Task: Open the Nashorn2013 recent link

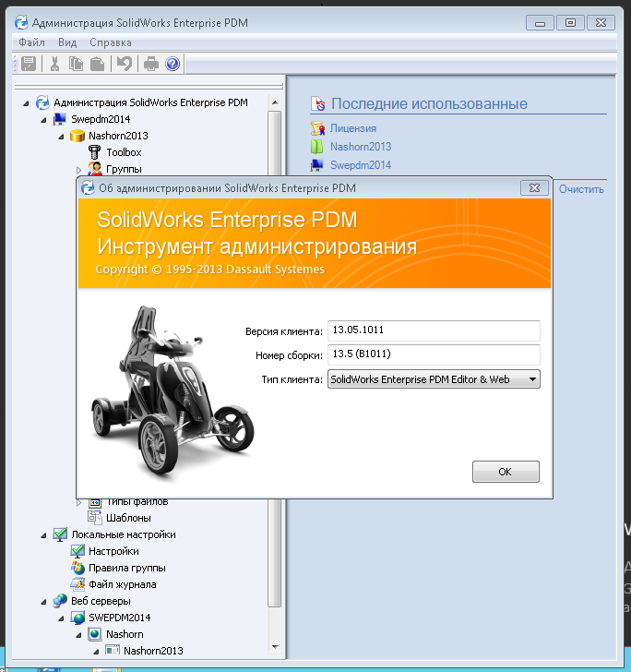Action: click(361, 147)
